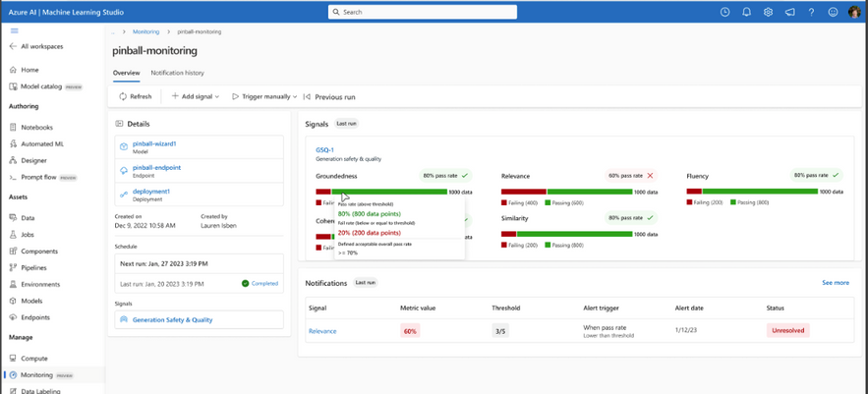
Task: Click the Models cube icon
Action: coord(14,301)
